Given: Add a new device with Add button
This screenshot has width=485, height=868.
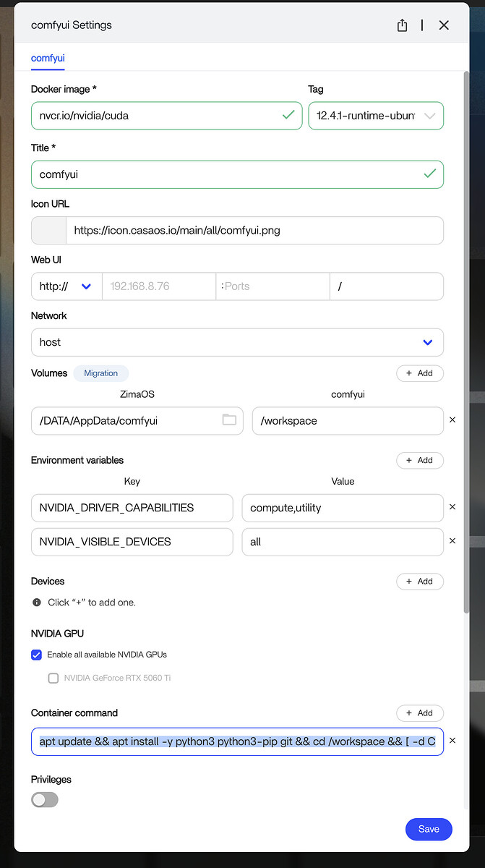Looking at the screenshot, I should tap(419, 581).
